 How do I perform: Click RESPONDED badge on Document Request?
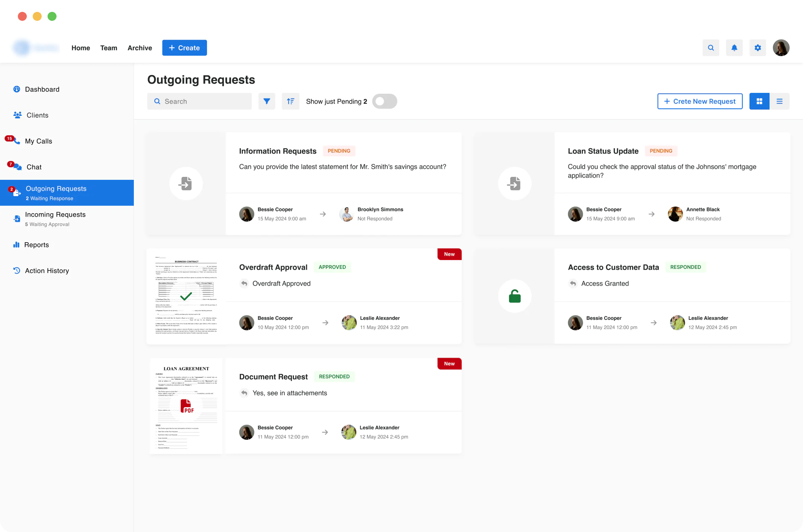(334, 377)
